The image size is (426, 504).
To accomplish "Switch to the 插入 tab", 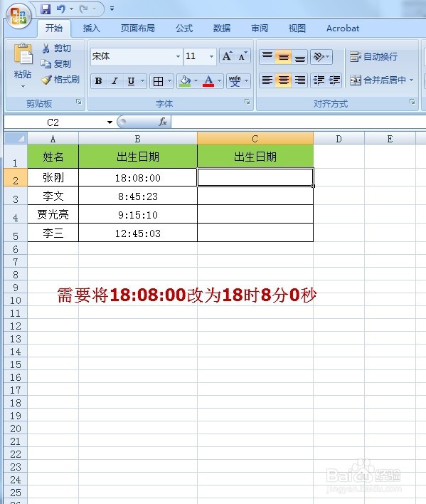I will coord(92,28).
